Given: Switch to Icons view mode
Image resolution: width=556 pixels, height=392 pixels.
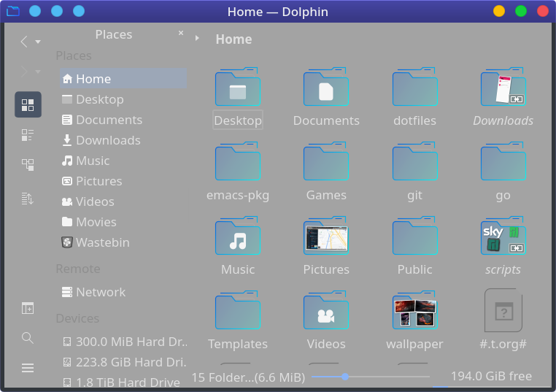Looking at the screenshot, I should 28,104.
